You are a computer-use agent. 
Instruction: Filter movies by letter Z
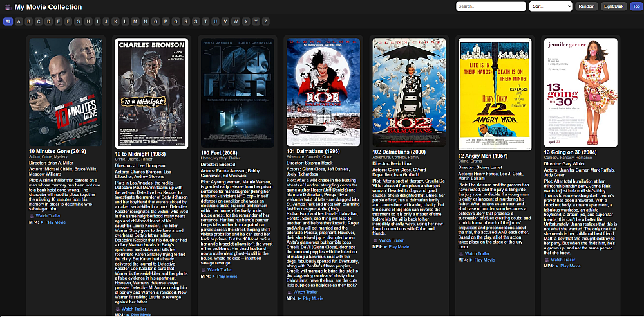tap(265, 22)
